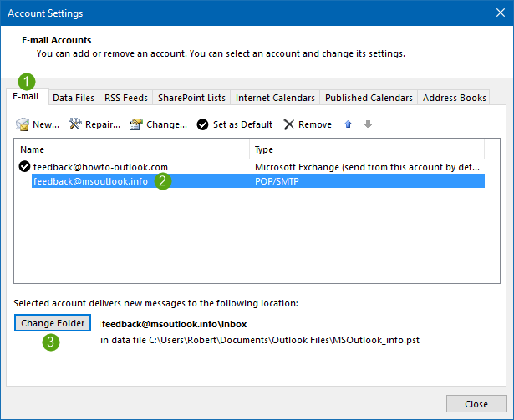Click the POP/SMTP type cell
This screenshot has height=420, width=514.
tap(277, 181)
